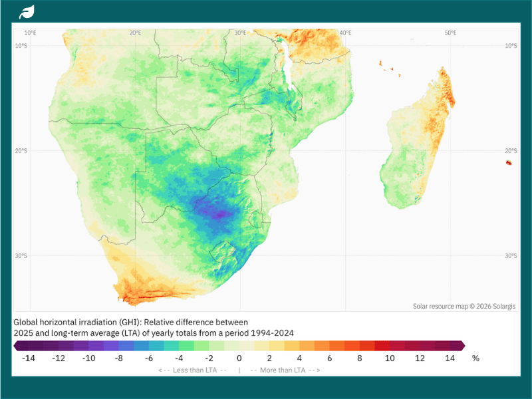Click the Eswatini border outline
Viewport: 532px width, 399px height.
pyautogui.click(x=256, y=219)
